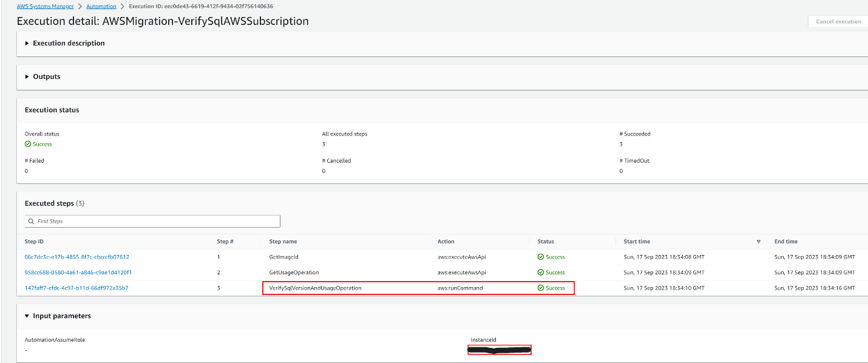Click the Success icon for GetImageId step
Viewport: 868px width, 363px height.
(540, 257)
